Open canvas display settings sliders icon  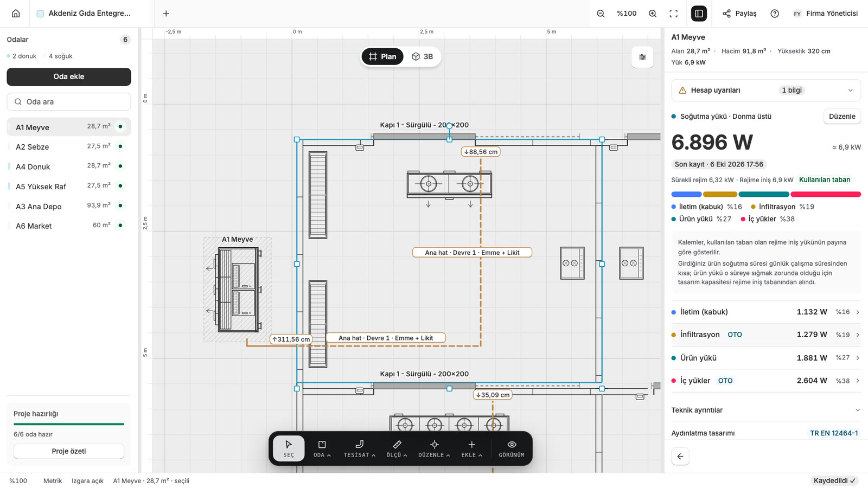tap(642, 57)
